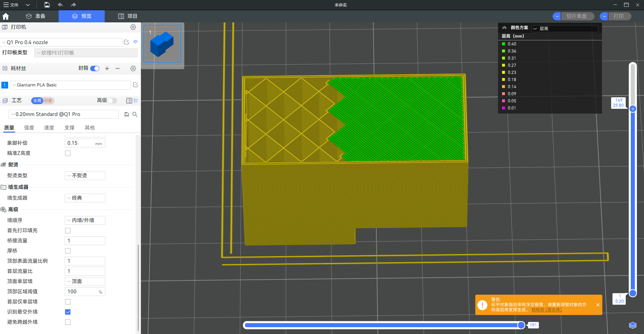This screenshot has width=644, height=334.
Task: Click the undo arrow icon
Action: coord(60,5)
